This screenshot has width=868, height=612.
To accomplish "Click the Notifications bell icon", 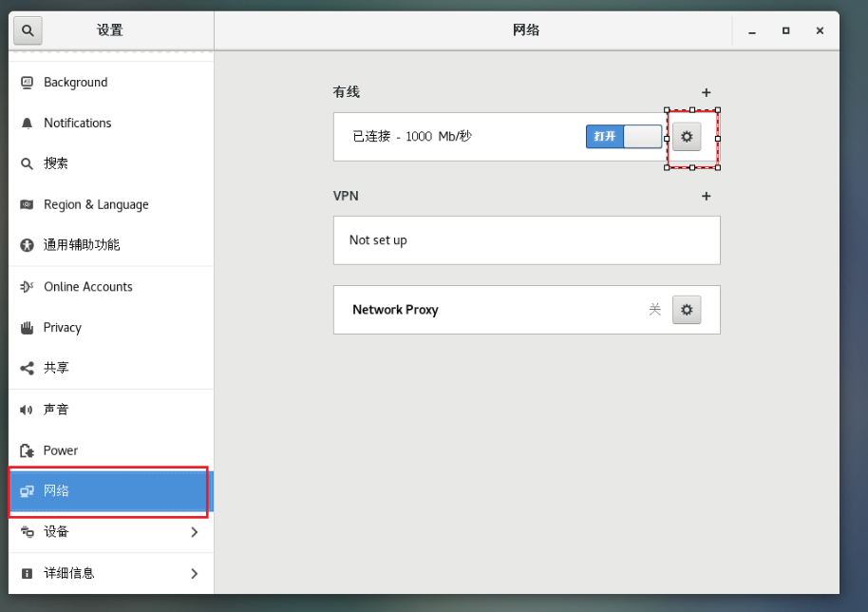I will 27,123.
